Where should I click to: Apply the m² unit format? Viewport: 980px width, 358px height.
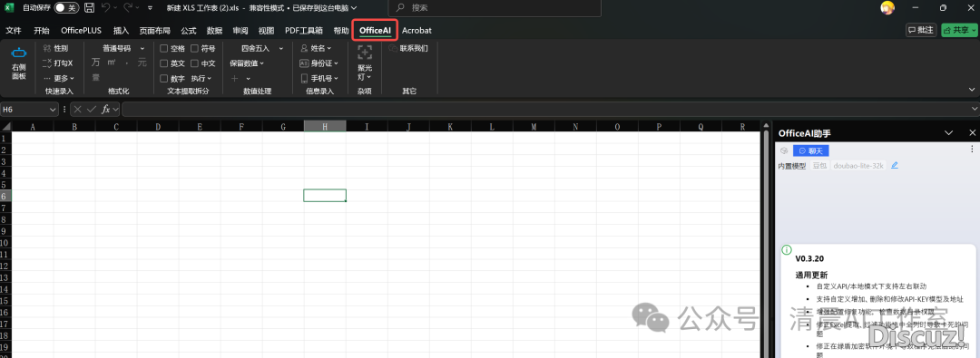(x=112, y=63)
